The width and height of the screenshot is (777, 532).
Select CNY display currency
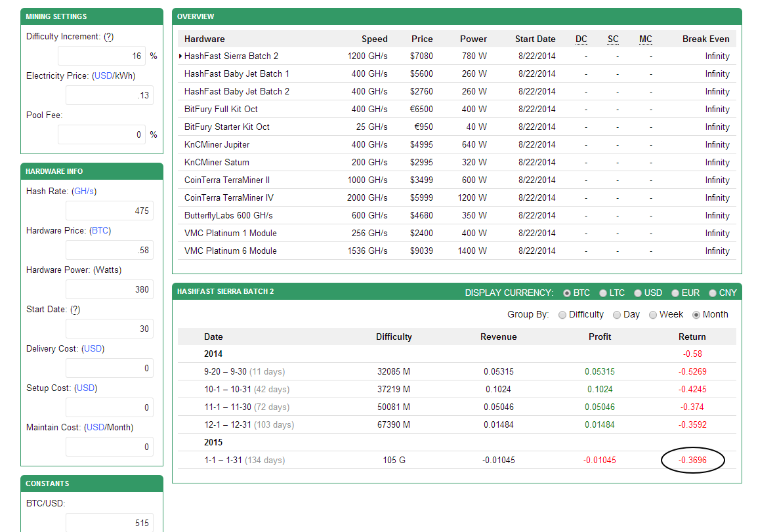(x=713, y=293)
